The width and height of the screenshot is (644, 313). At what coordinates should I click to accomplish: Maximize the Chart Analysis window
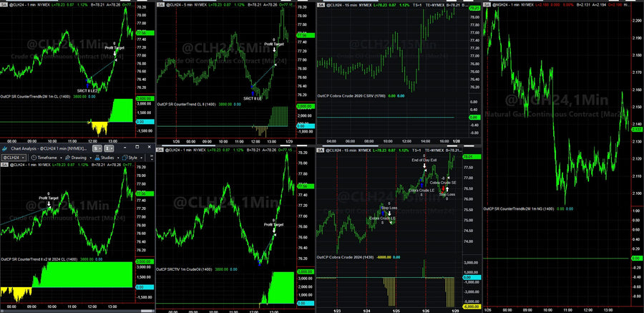[137, 147]
